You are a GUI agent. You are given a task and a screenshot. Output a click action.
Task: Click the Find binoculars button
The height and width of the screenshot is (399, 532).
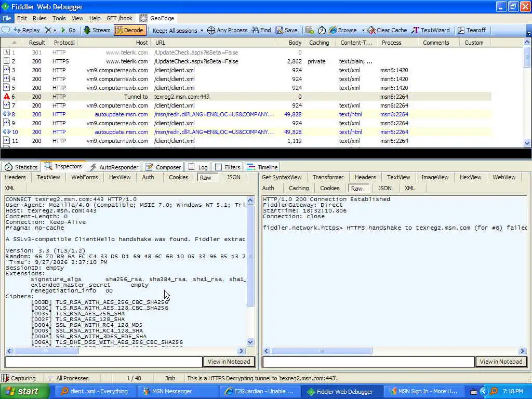coord(261,30)
